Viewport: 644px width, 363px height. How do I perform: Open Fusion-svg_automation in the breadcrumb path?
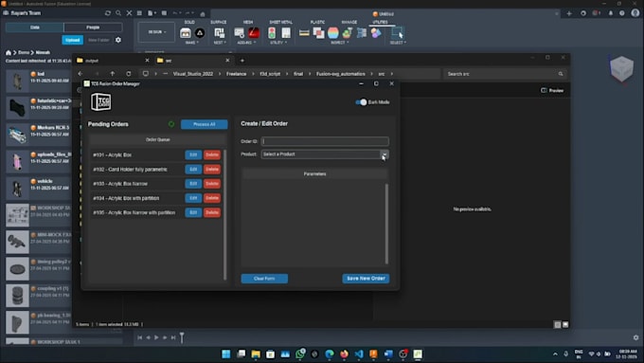[x=341, y=74]
